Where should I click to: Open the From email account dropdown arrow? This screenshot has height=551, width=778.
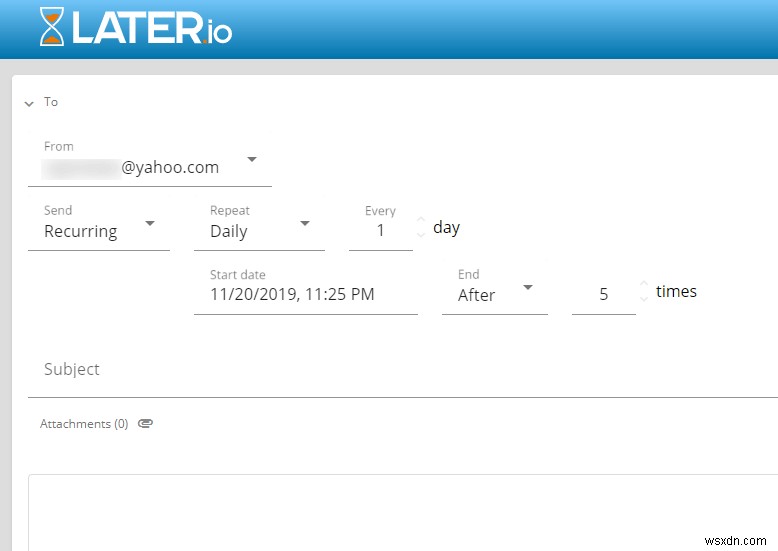(x=252, y=160)
